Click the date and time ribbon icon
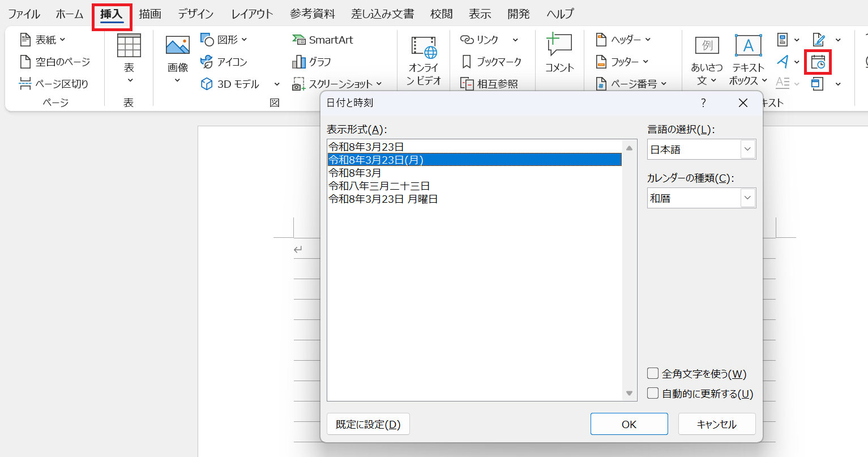Image resolution: width=868 pixels, height=457 pixels. (818, 62)
